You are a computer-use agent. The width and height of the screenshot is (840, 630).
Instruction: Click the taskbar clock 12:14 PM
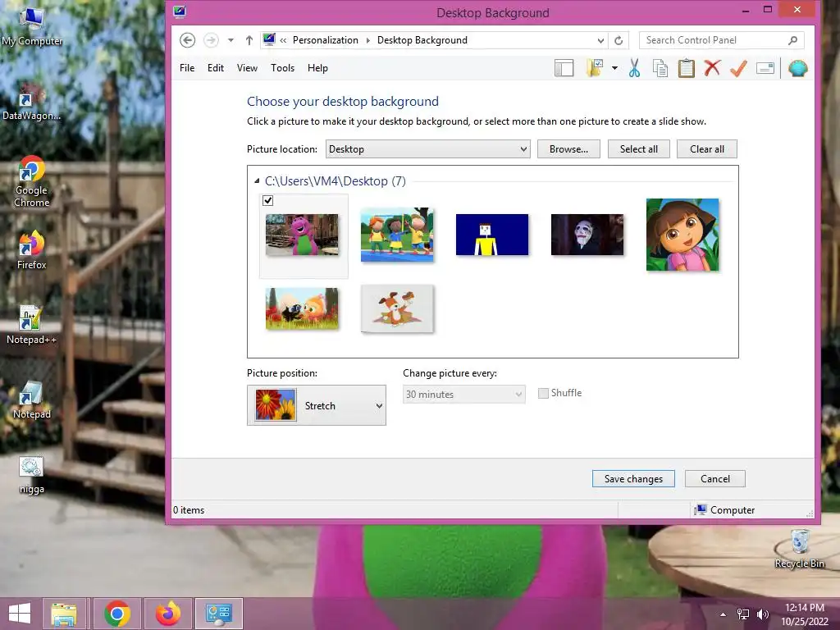pos(804,608)
